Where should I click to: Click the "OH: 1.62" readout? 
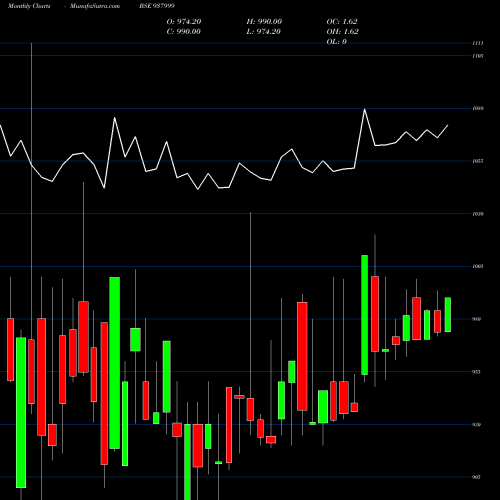pos(343,32)
